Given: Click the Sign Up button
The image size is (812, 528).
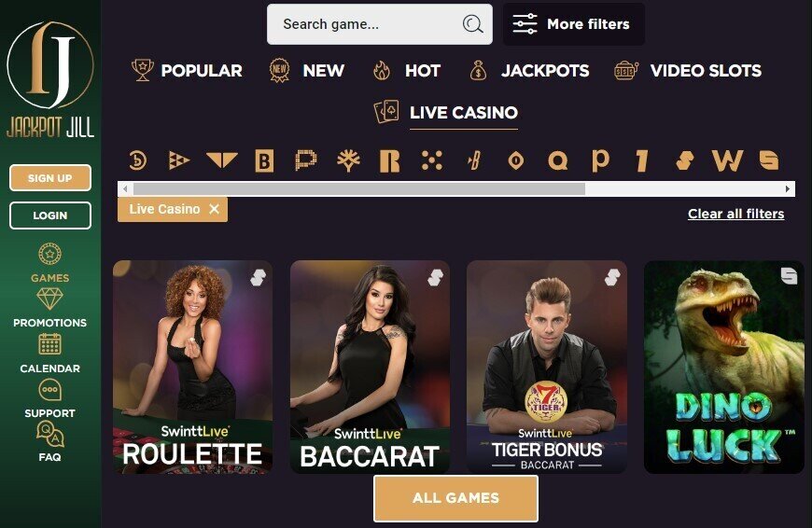Looking at the screenshot, I should pos(50,178).
